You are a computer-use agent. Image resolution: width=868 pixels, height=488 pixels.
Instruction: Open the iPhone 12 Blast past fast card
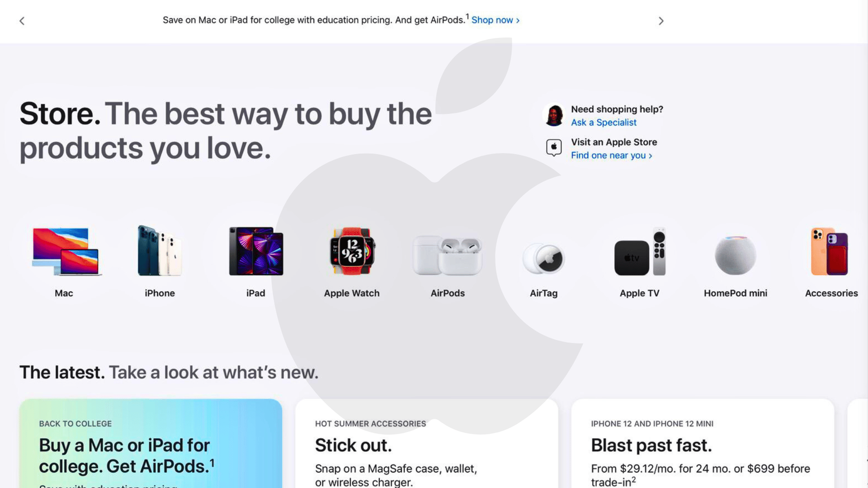[x=702, y=445]
